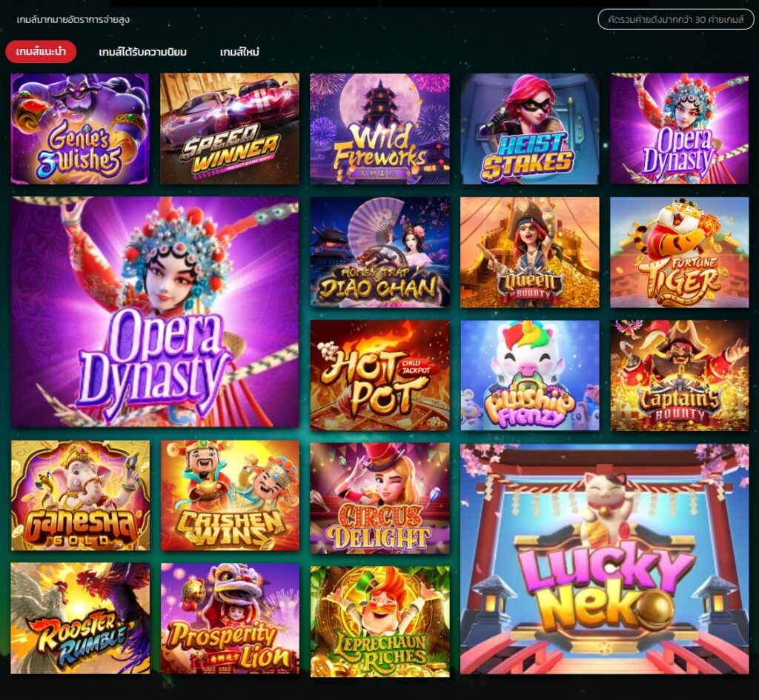Image resolution: width=759 pixels, height=700 pixels.
Task: Open the Heist Stakes game
Action: [x=529, y=129]
